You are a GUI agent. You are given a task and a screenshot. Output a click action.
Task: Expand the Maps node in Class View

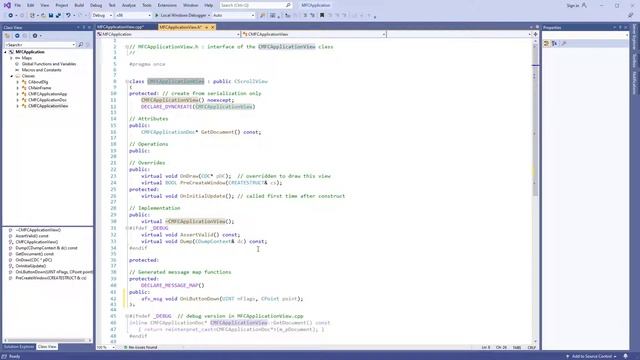[11, 58]
